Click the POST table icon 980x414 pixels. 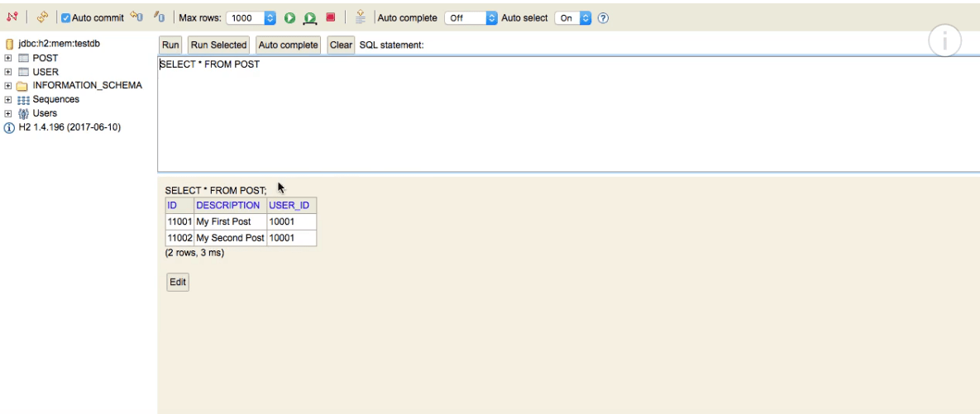[23, 58]
